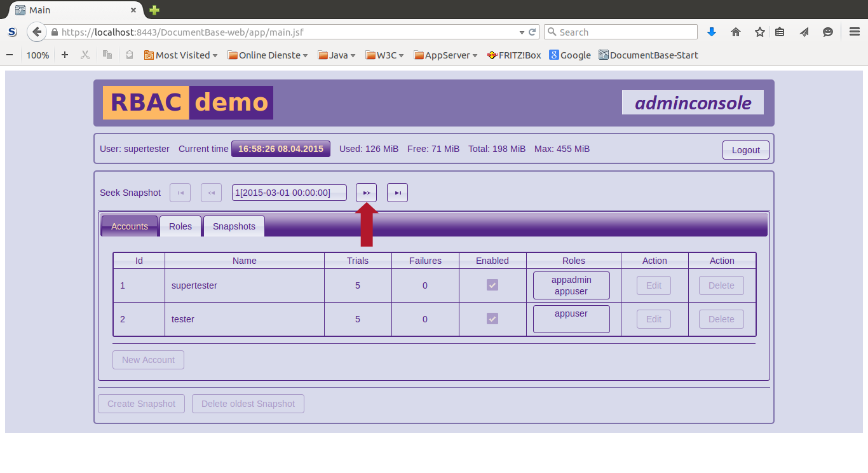Jump to the first snapshot
Viewport: 868px width, 473px height.
[x=180, y=193]
